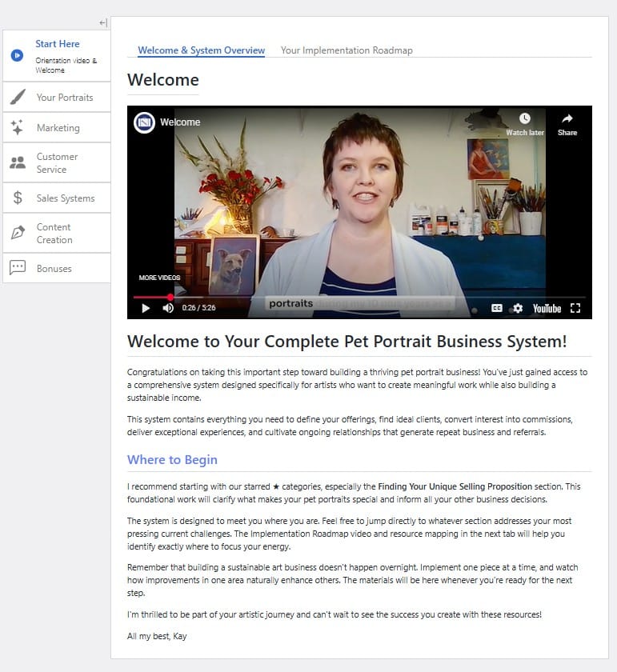Click MORE VIDEOS on the player
The height and width of the screenshot is (672, 617).
click(x=159, y=278)
